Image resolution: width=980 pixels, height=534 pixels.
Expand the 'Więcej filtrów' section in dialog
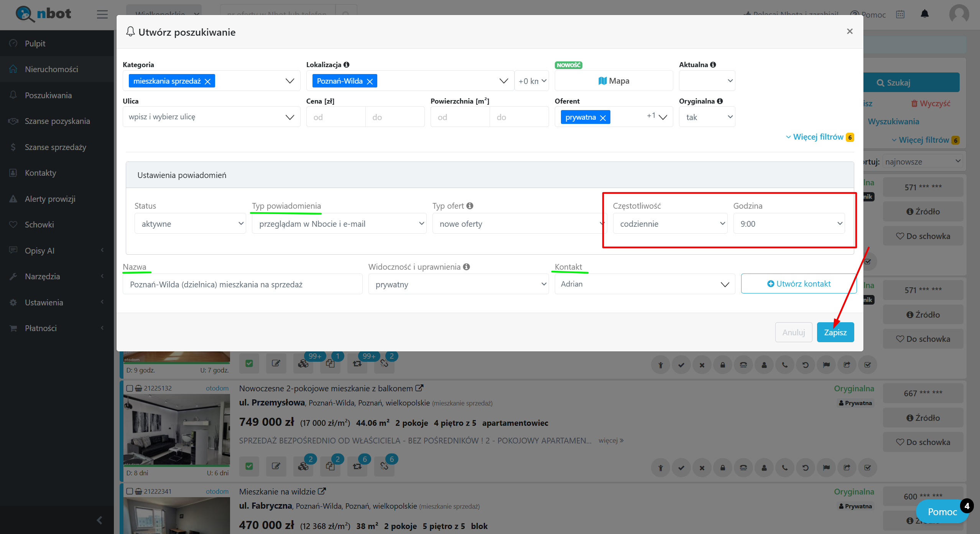(x=817, y=137)
